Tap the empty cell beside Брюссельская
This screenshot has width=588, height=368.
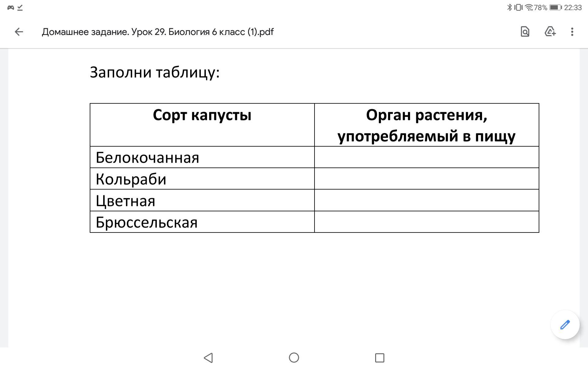(427, 222)
